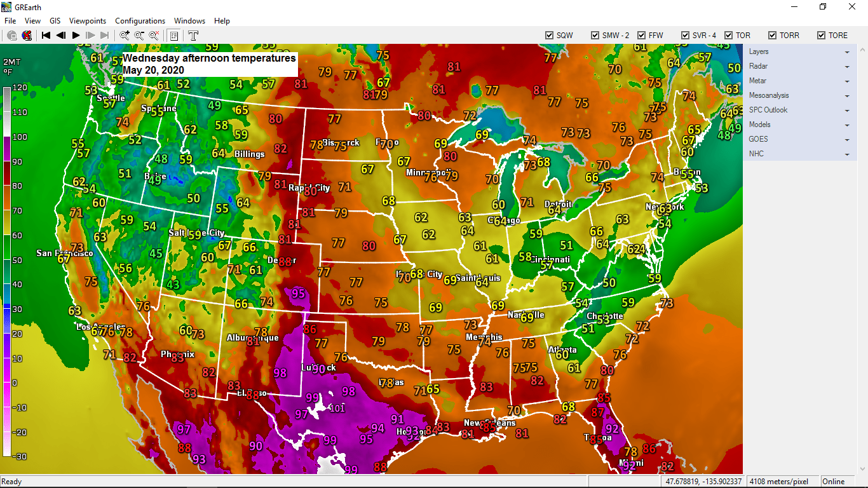Uncheck the FFW warnings checkbox
The width and height of the screenshot is (868, 488).
(642, 36)
